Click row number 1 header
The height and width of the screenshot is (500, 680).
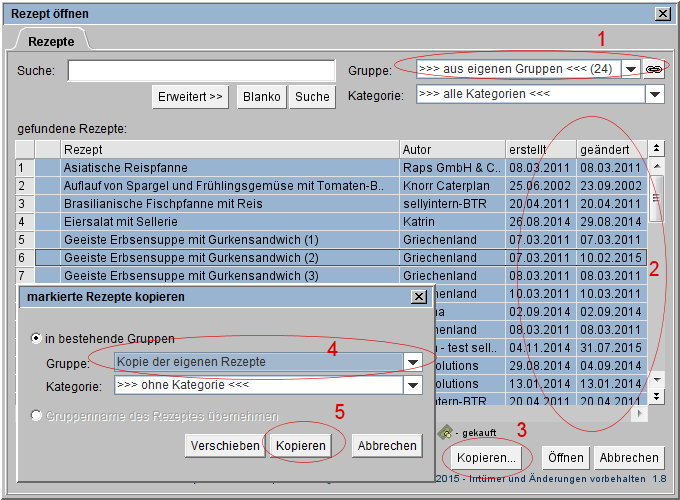(25, 167)
